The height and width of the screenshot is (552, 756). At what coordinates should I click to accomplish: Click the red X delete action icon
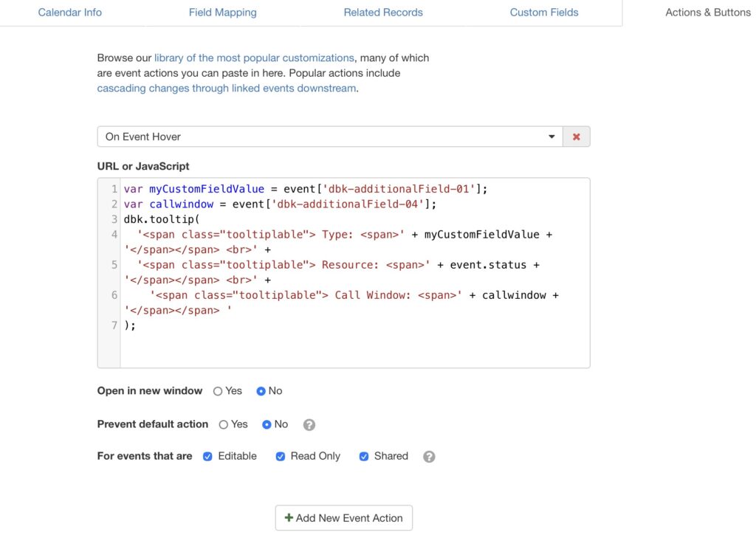click(576, 137)
